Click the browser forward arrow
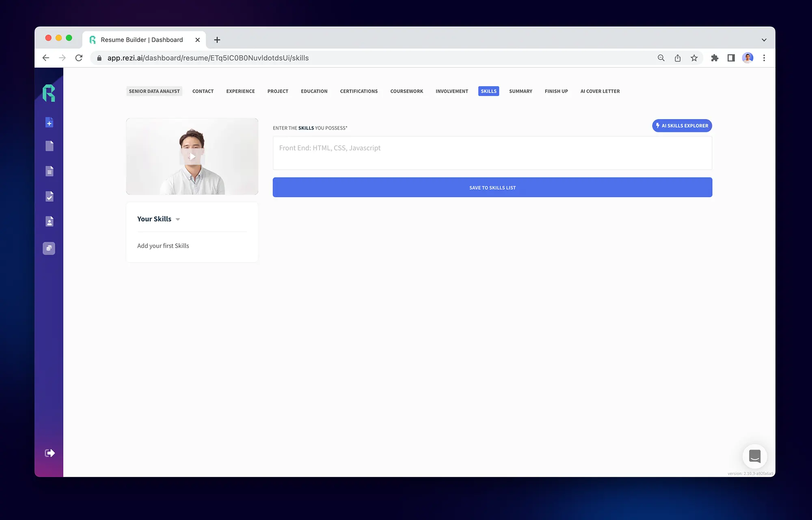Screen dimensions: 812x520 (x=62, y=58)
